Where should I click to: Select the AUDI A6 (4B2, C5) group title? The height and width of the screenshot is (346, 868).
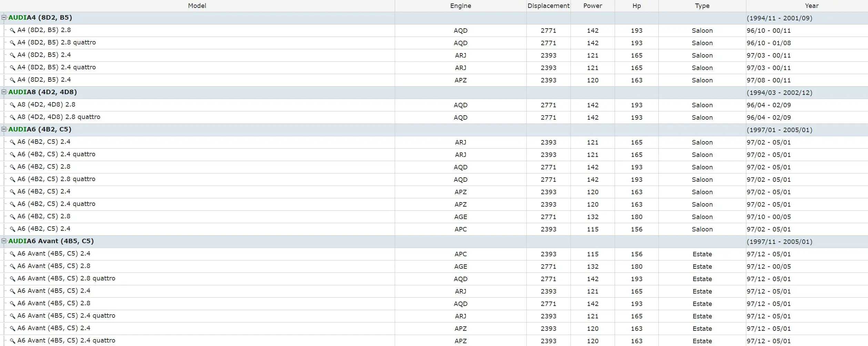(x=40, y=129)
